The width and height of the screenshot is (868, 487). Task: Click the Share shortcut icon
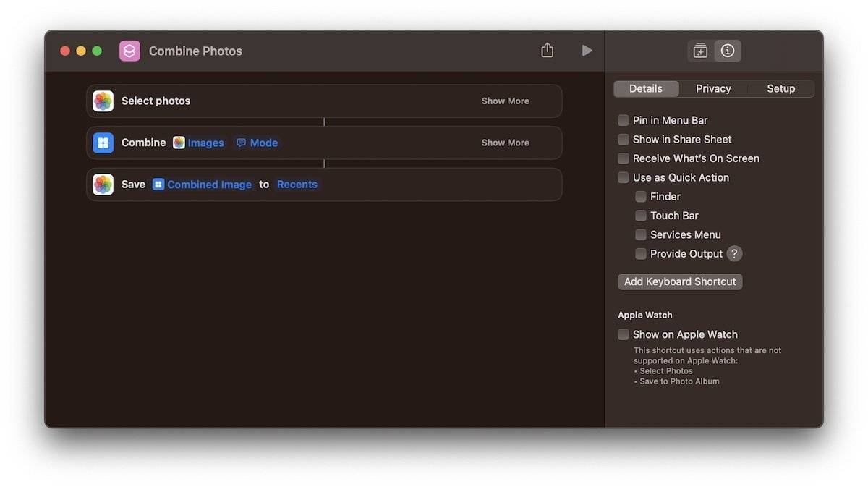click(547, 50)
